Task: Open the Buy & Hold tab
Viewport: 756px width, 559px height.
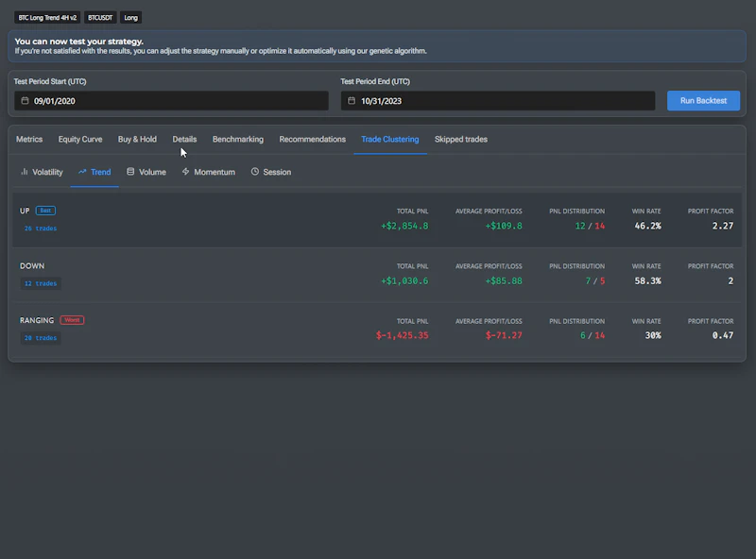Action: [137, 139]
